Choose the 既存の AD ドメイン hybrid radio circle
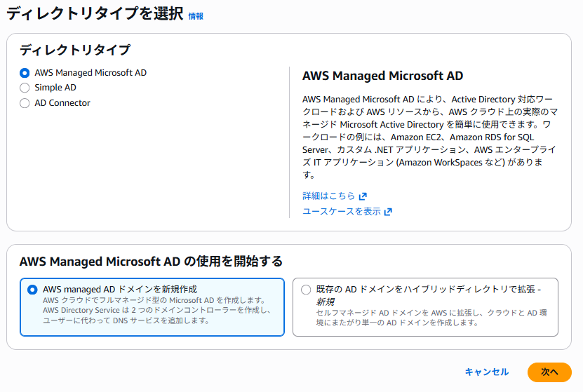This screenshot has height=392, width=583. 306,289
